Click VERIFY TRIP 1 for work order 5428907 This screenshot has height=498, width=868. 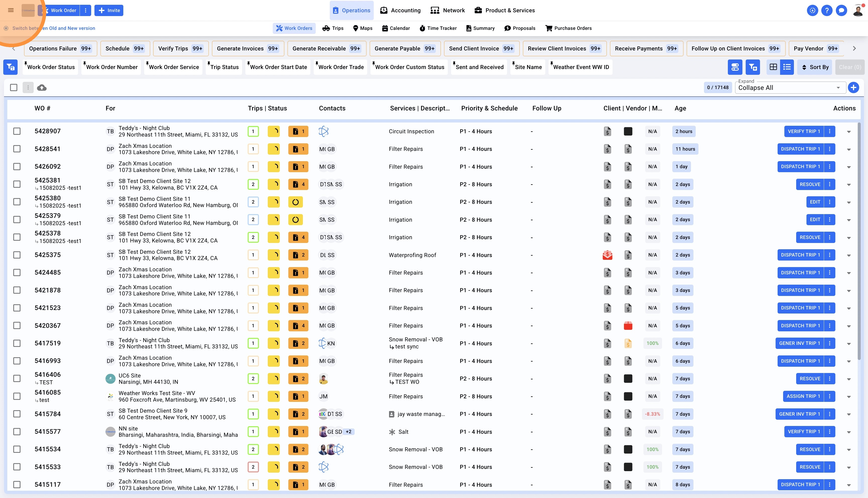coord(804,131)
